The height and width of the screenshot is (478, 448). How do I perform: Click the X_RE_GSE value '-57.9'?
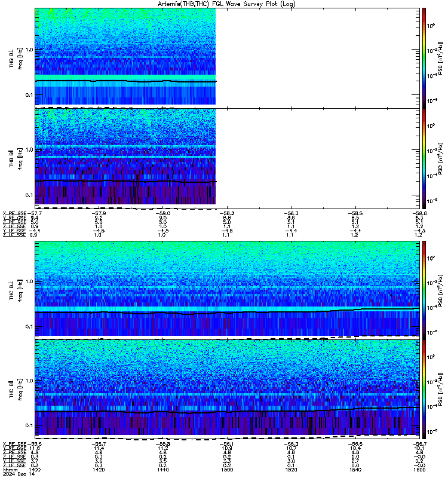coord(98,213)
